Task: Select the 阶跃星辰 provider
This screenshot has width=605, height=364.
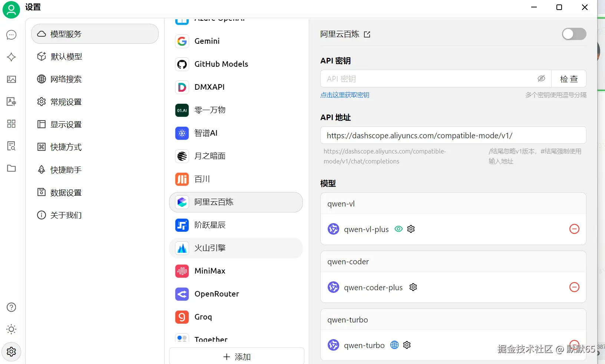Action: coord(236,225)
